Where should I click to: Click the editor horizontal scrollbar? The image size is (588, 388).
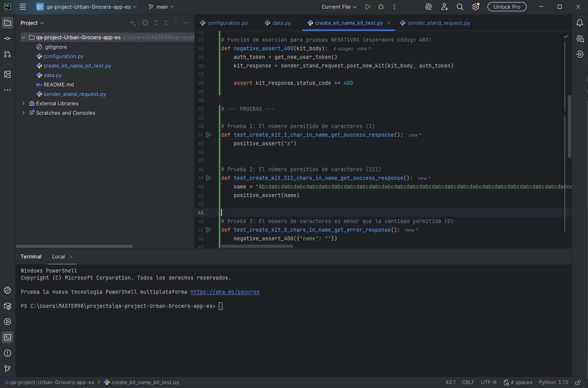click(257, 246)
